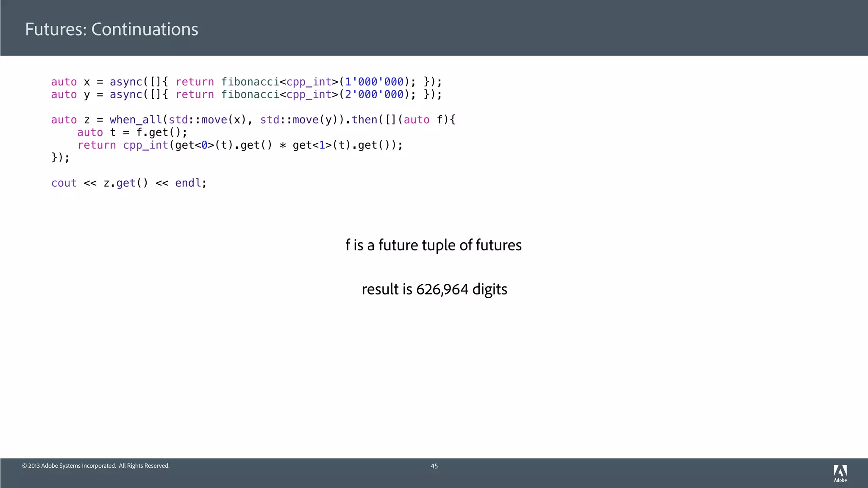Click the 'Futures: Continuations' slide title
Viewport: 868px width, 488px height.
pos(111,30)
